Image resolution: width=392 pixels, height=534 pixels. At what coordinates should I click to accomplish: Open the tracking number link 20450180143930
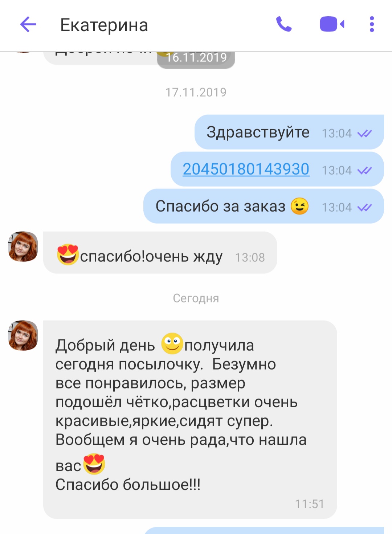[x=246, y=169]
